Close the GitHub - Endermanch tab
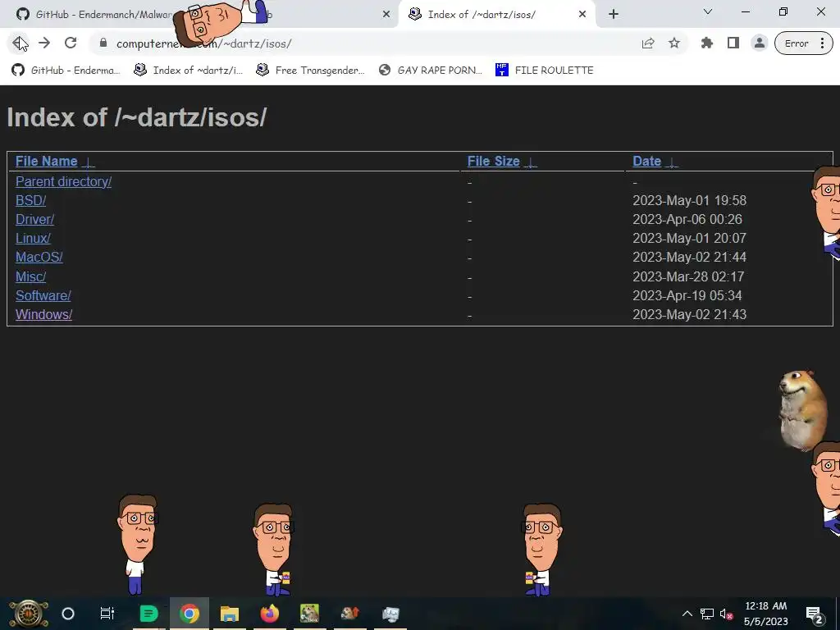840x630 pixels. [386, 15]
